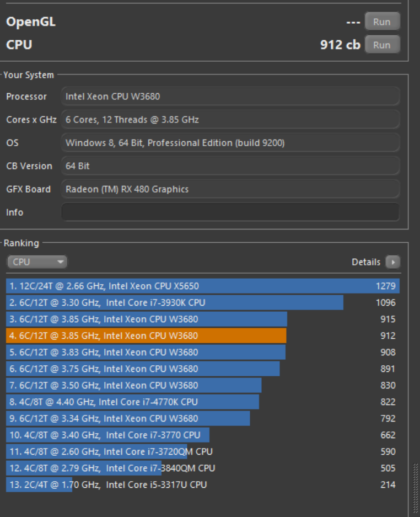
Task: Select ranking entry 7 W3680 at 3.50 GHz
Action: click(203, 385)
